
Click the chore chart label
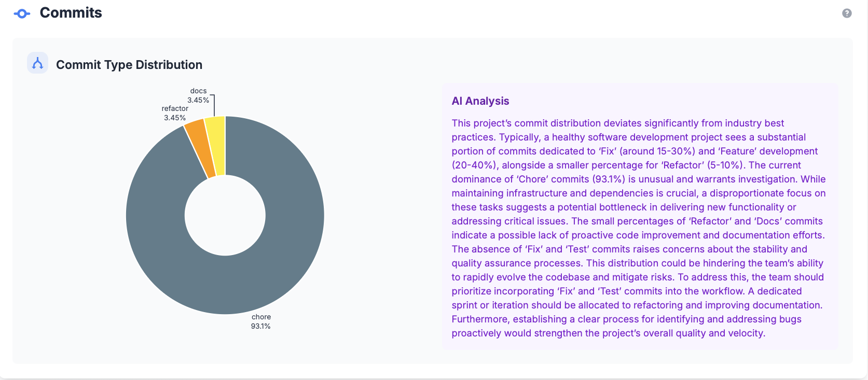(x=261, y=317)
